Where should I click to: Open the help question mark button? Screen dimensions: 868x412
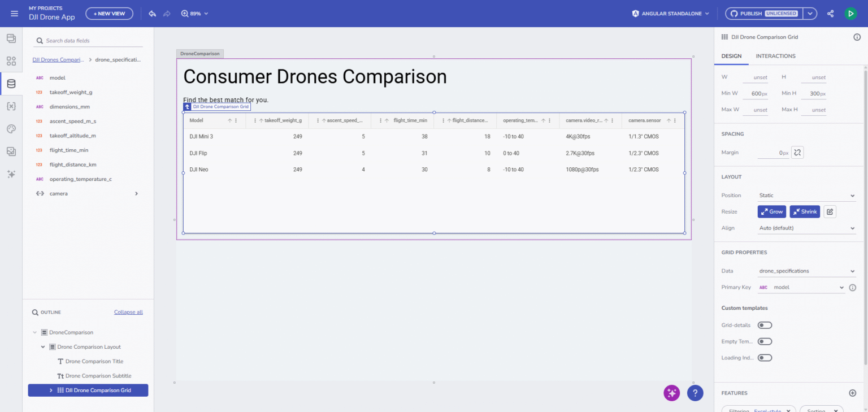coord(695,393)
